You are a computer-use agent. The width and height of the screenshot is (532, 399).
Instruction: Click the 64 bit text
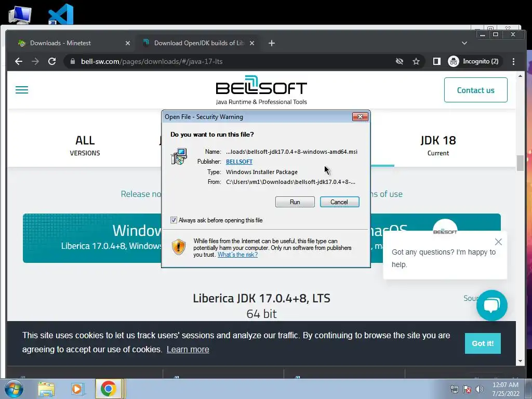coord(261,313)
